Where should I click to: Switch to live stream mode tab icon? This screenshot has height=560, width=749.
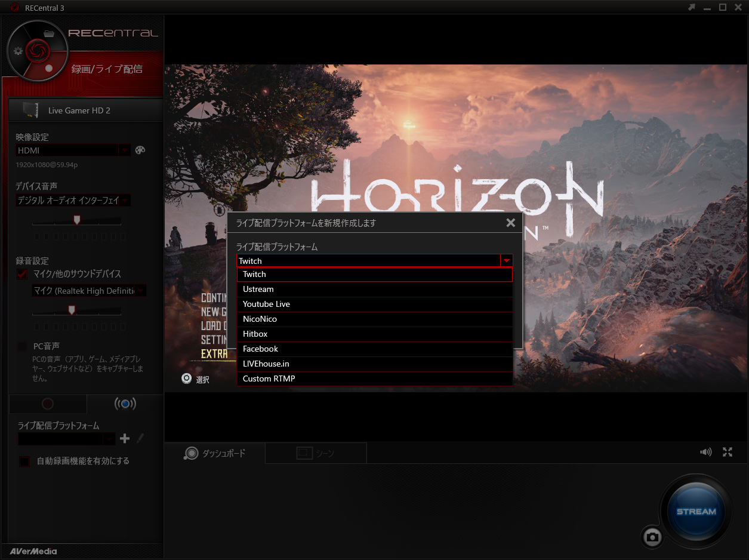coord(125,404)
